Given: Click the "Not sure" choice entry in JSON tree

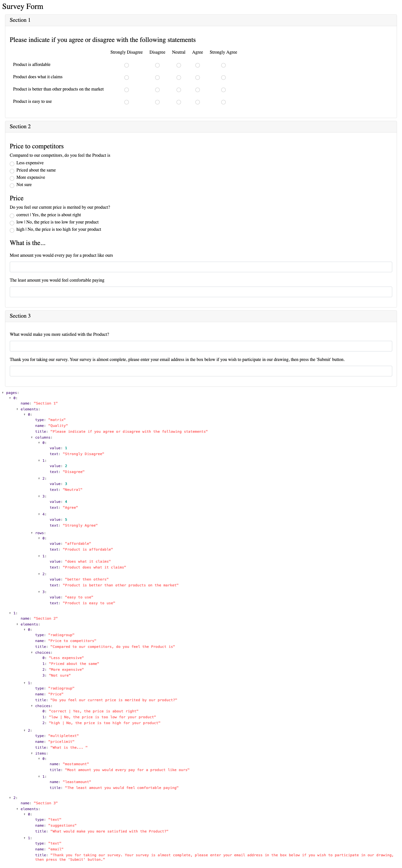Looking at the screenshot, I should [x=59, y=675].
